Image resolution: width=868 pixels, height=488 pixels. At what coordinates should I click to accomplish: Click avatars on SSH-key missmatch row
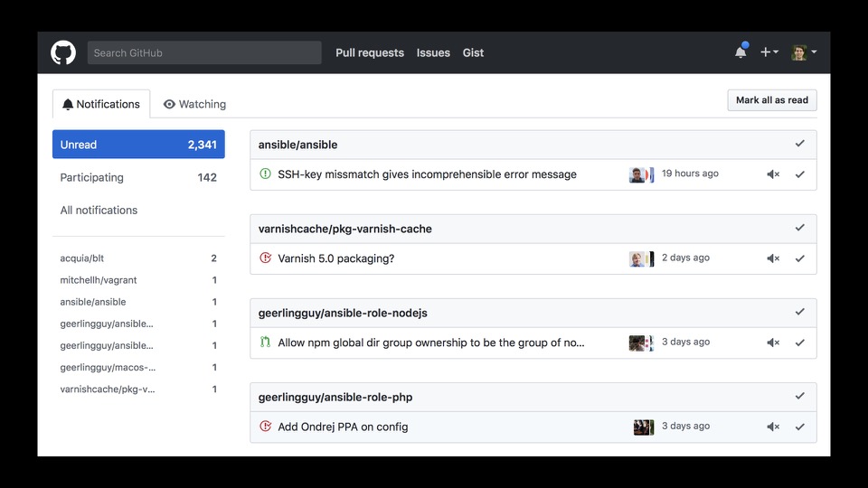tap(642, 174)
